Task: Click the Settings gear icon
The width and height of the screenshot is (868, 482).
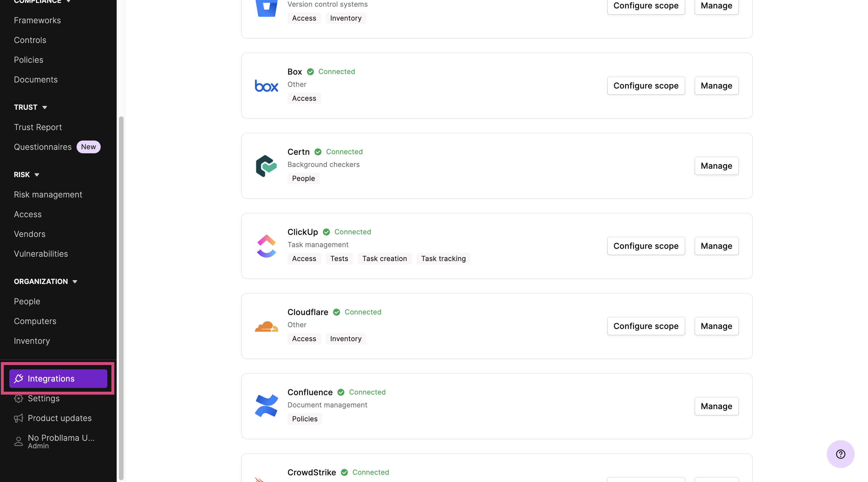Action: (x=19, y=398)
